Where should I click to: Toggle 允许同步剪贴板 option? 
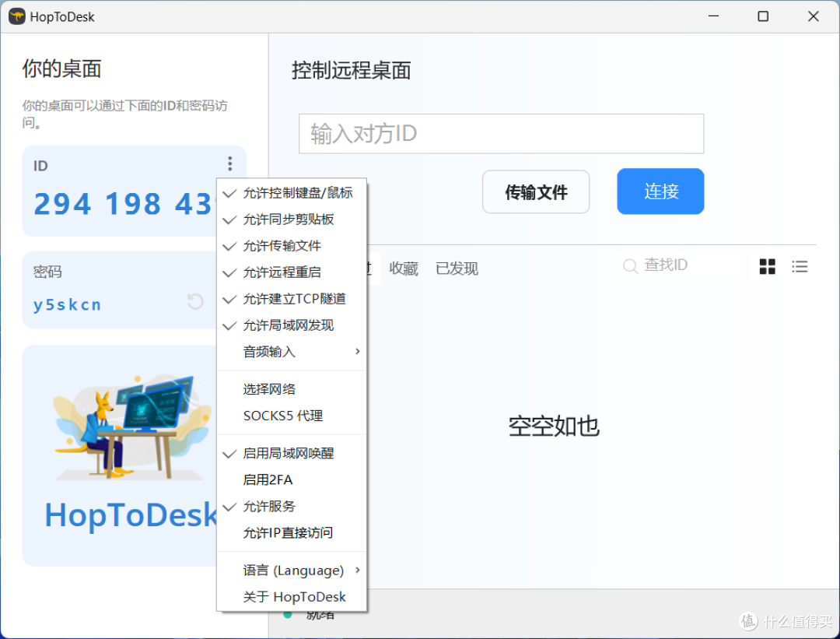292,219
